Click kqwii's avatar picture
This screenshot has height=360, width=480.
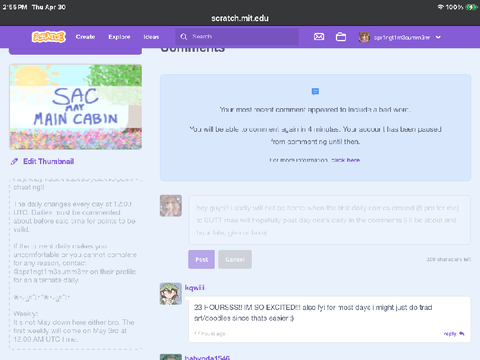pos(171,294)
